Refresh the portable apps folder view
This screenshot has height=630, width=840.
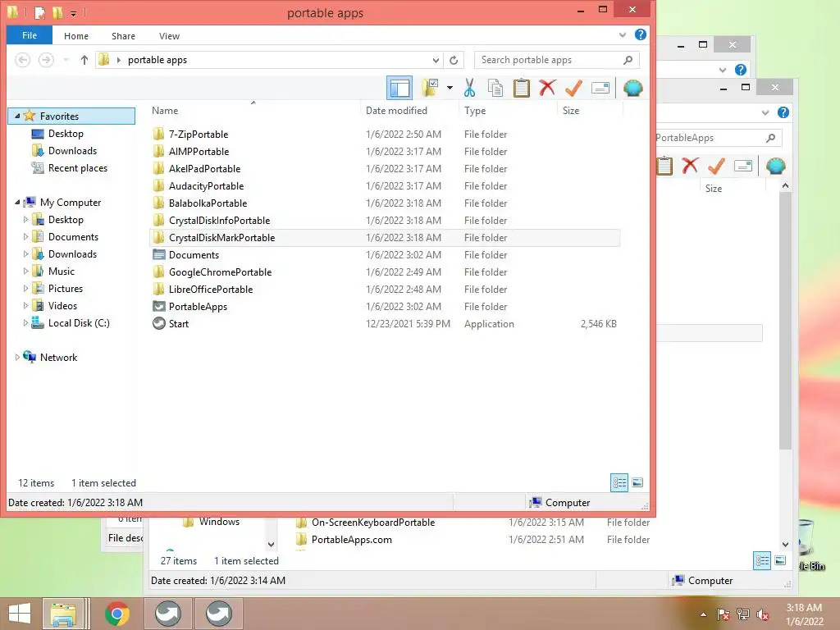pyautogui.click(x=454, y=60)
